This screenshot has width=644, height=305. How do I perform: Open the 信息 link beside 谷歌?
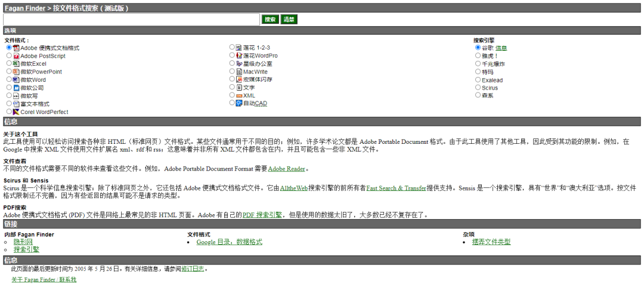[x=501, y=48]
